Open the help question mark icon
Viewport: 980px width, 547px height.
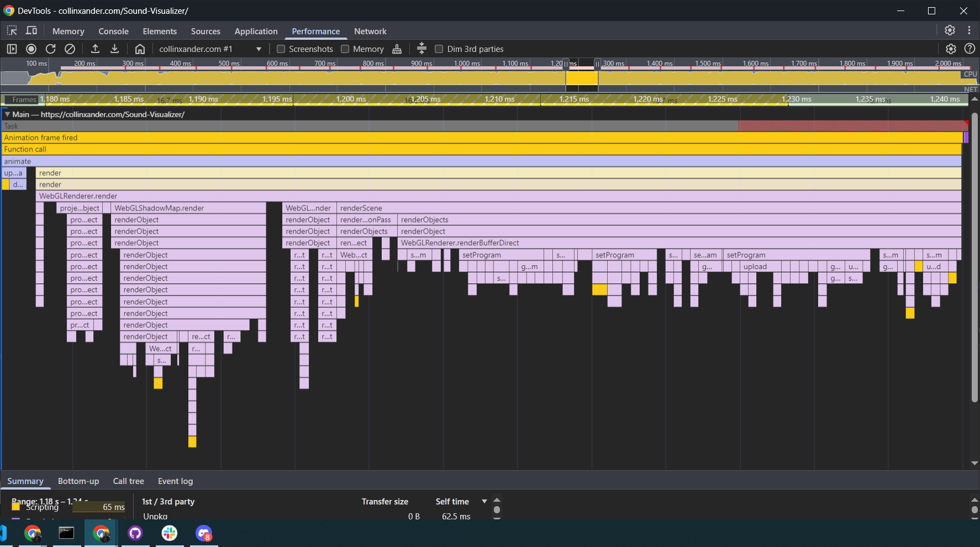click(970, 49)
